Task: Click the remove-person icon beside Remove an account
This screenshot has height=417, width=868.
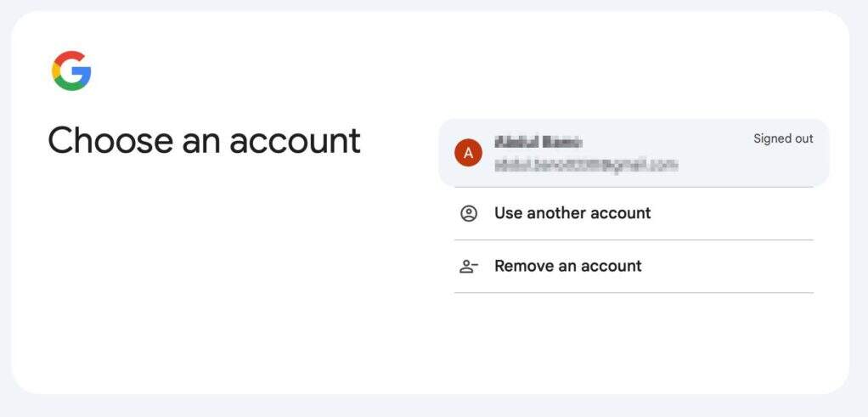Action: click(469, 266)
